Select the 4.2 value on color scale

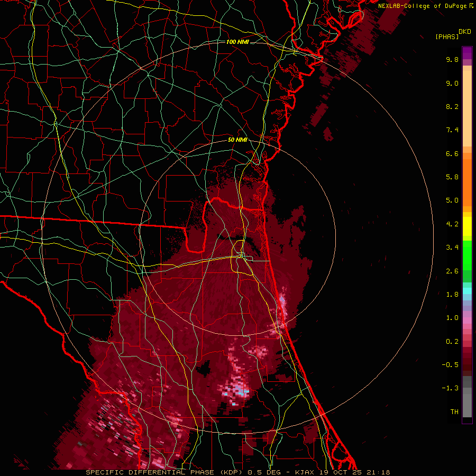click(452, 224)
